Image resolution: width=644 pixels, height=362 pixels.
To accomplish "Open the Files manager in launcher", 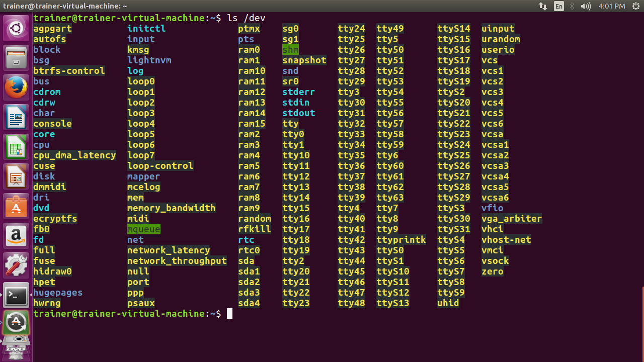I will (16, 58).
